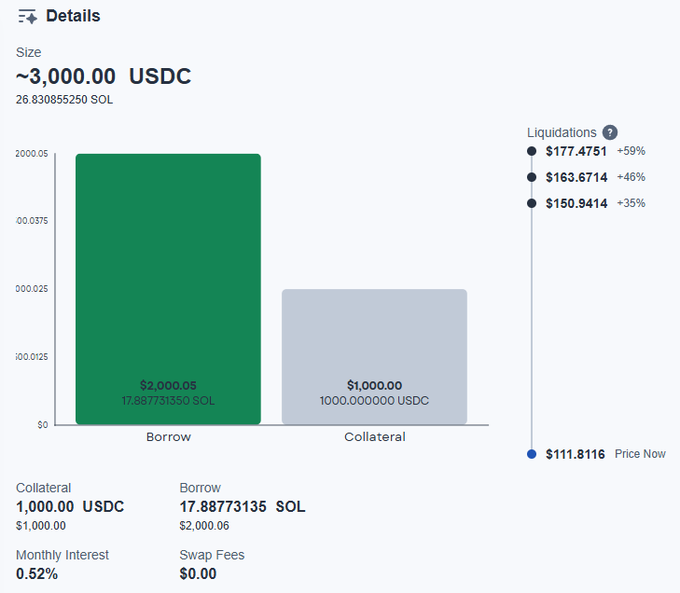Click the gray Collateral bar in chart

374,357
